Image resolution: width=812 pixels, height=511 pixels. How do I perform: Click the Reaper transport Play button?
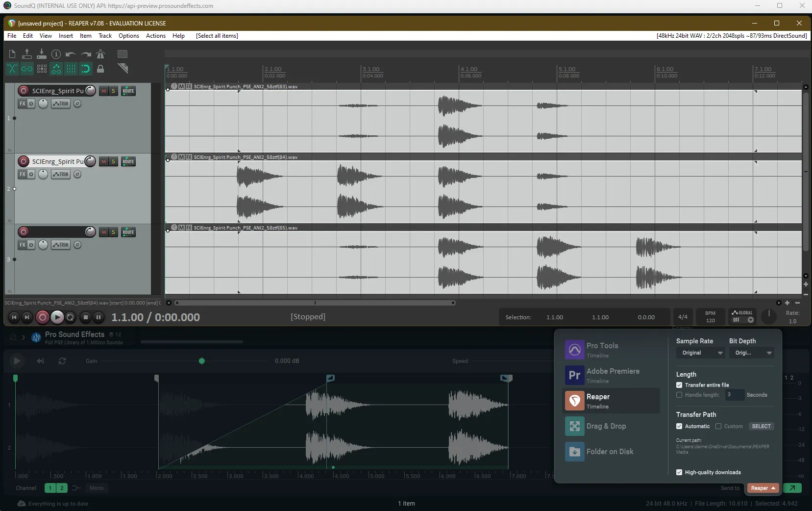point(57,317)
